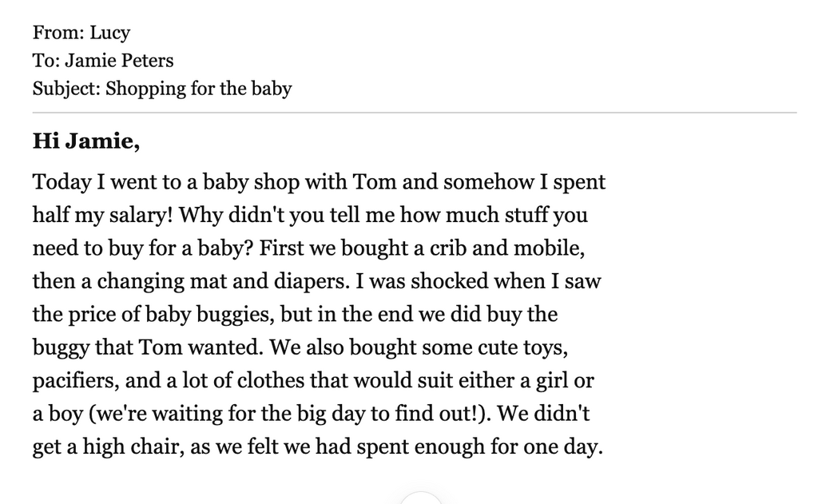Click the word crib in the message
Image resolution: width=818 pixels, height=504 pixels.
[447, 248]
